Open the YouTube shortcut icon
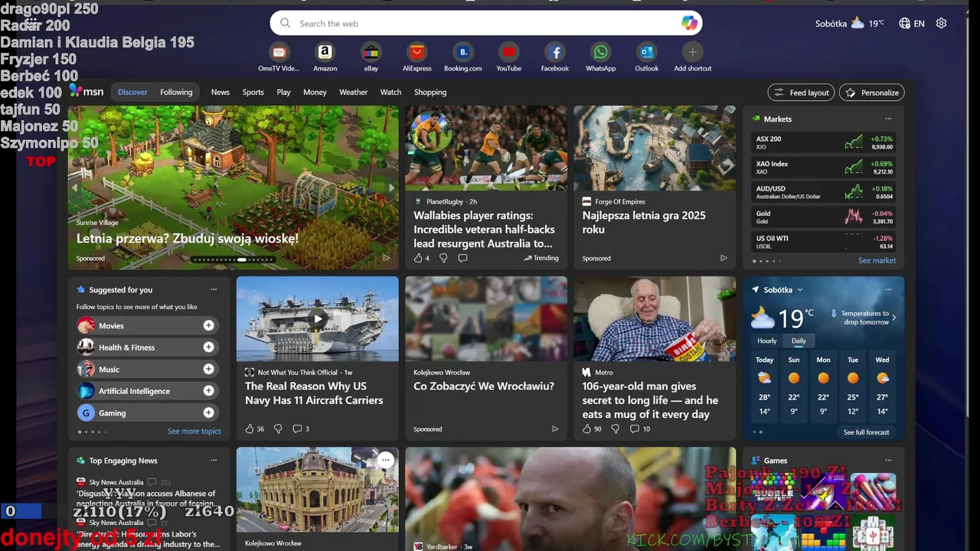This screenshot has width=980, height=551. point(508,52)
